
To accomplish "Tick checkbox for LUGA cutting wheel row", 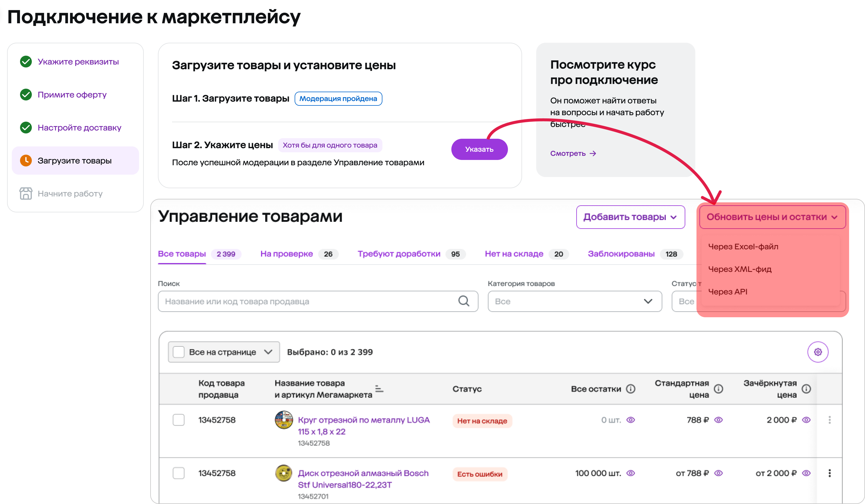I will (x=179, y=420).
